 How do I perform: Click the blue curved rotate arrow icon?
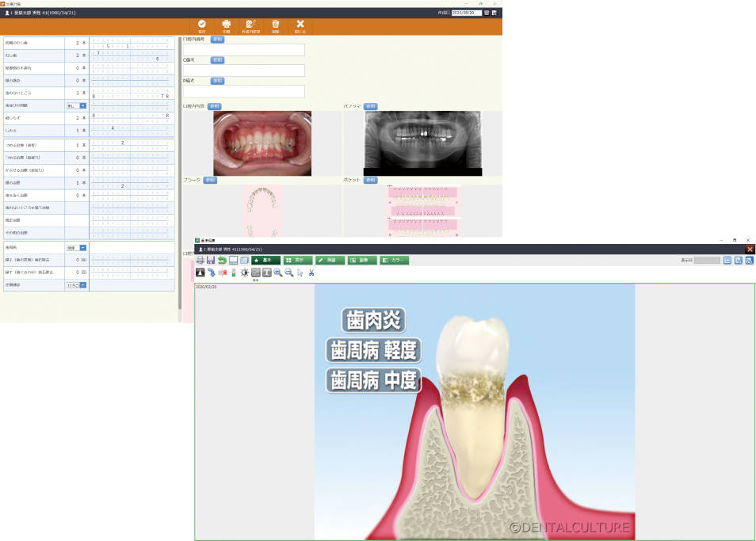(x=211, y=272)
